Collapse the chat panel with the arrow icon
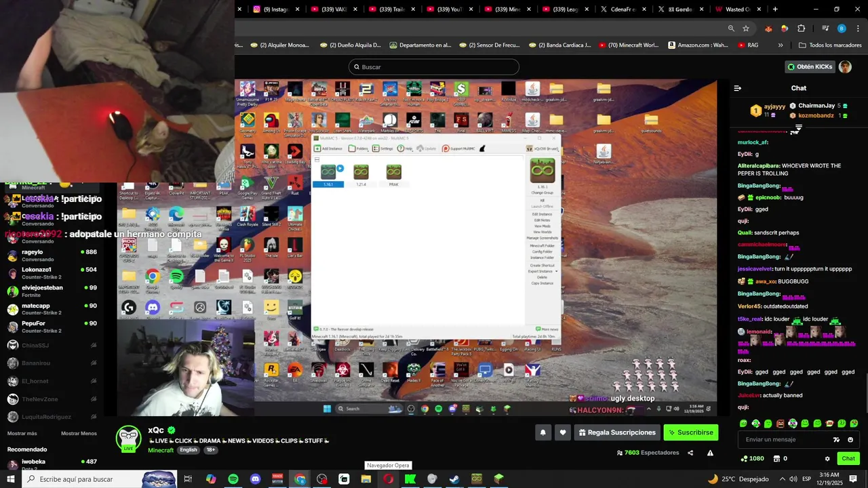868x488 pixels. [x=738, y=88]
